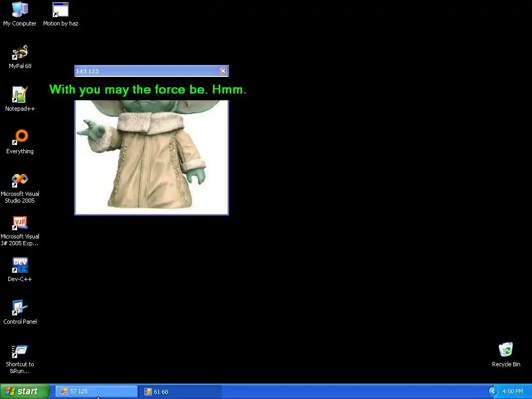
Task: Open the Start menu
Action: pos(24,391)
